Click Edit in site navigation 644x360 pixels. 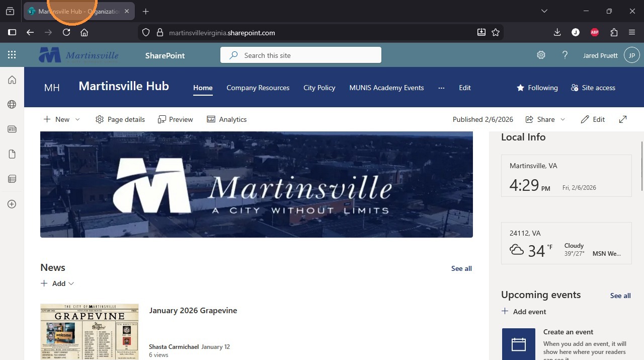[x=465, y=88]
